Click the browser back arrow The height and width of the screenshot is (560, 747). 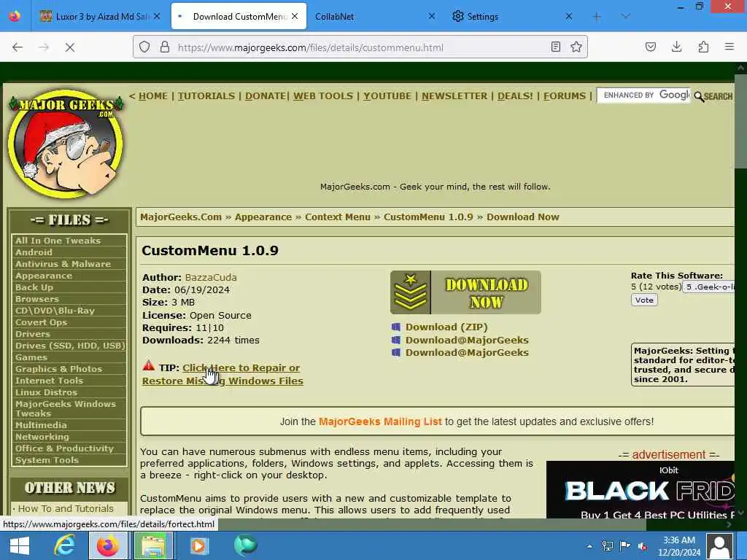click(x=18, y=47)
